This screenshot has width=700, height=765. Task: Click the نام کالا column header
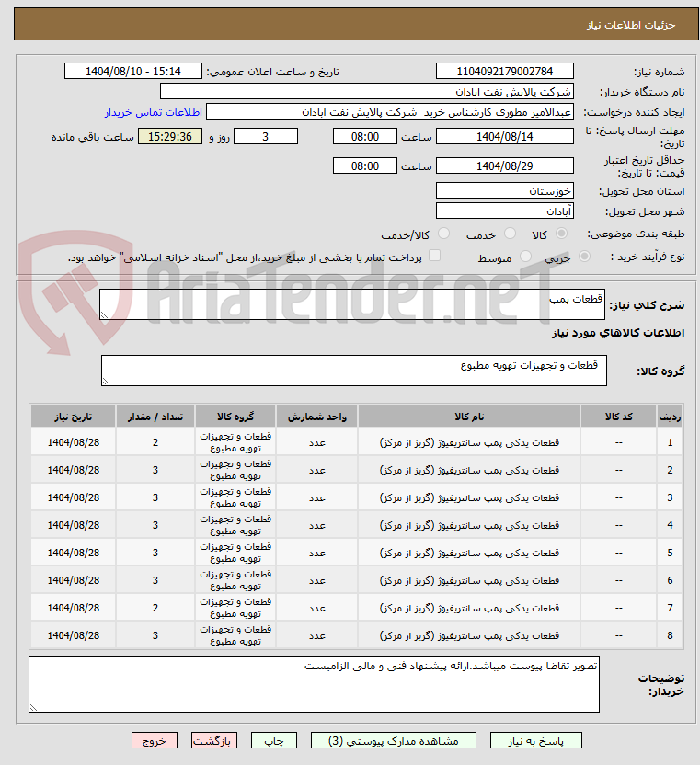(469, 417)
